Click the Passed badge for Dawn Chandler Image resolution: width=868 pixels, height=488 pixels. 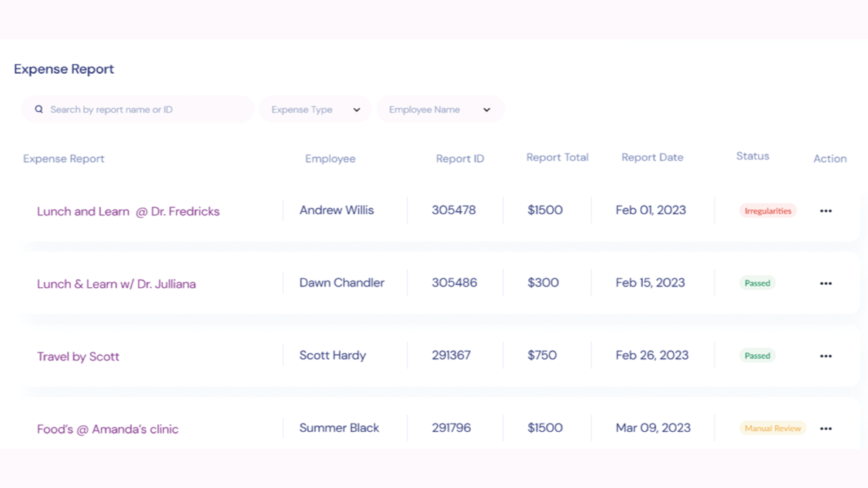757,283
